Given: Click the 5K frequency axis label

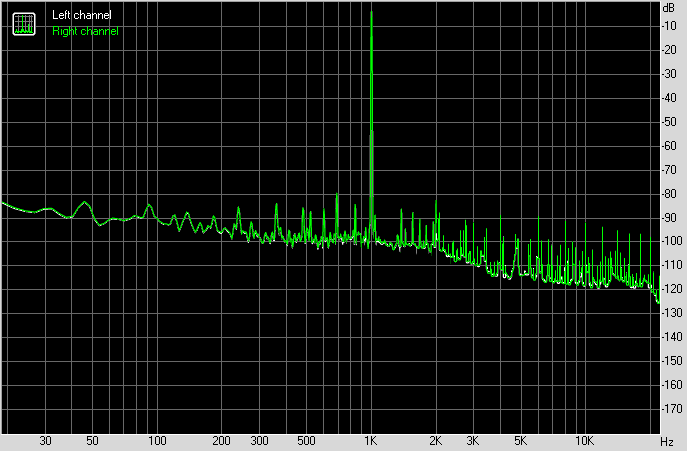Looking at the screenshot, I should click(521, 441).
